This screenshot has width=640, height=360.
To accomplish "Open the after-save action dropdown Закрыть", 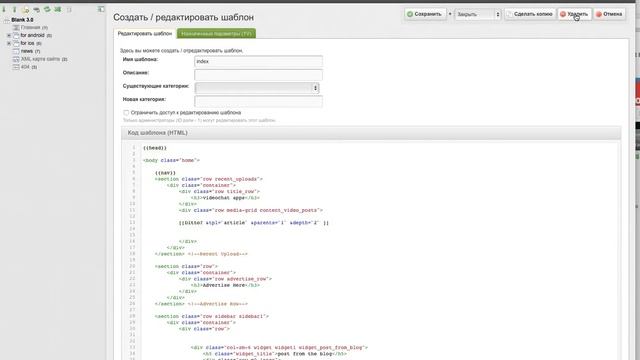I will point(478,14).
